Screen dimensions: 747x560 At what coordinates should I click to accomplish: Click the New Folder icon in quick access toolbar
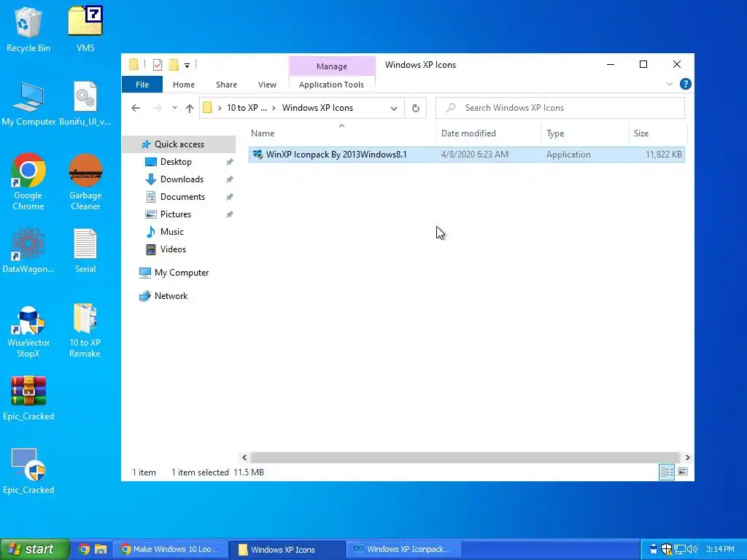coord(174,65)
